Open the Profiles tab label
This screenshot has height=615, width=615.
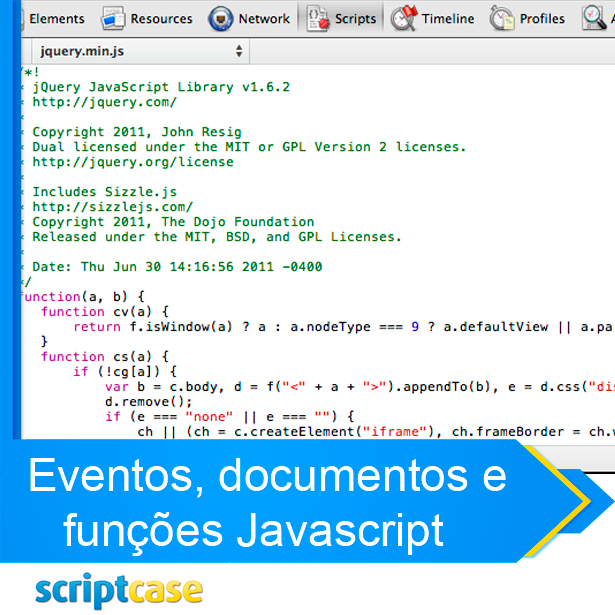(x=542, y=19)
